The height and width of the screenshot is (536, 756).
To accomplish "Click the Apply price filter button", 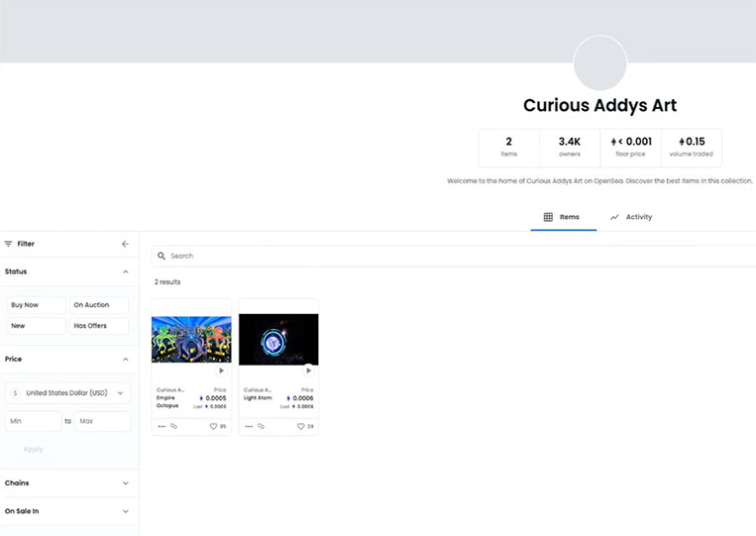I will click(34, 449).
